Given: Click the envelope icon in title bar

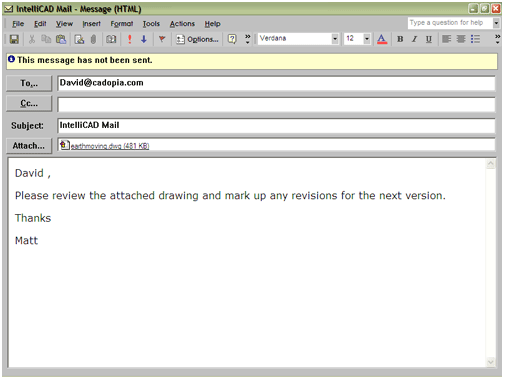Looking at the screenshot, I should [9, 9].
